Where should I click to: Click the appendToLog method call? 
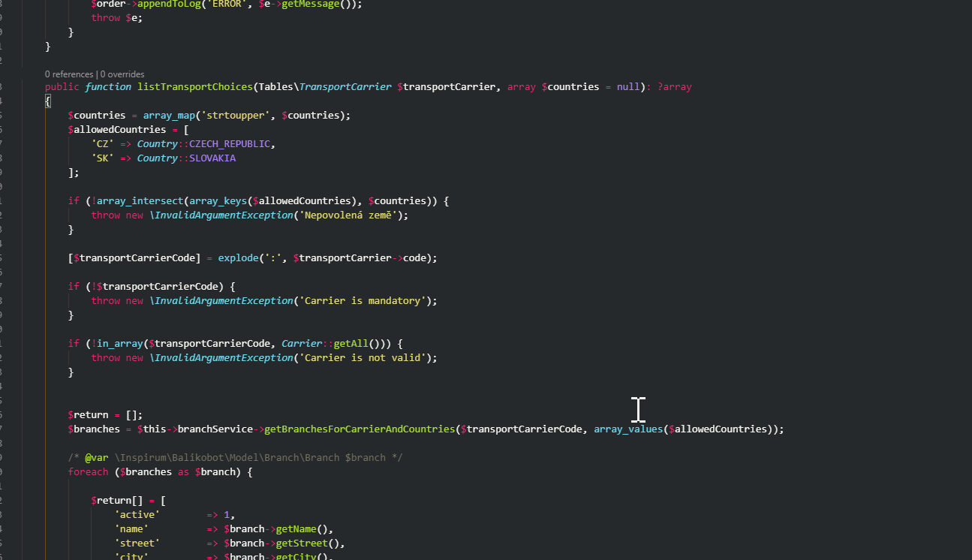[x=169, y=4]
